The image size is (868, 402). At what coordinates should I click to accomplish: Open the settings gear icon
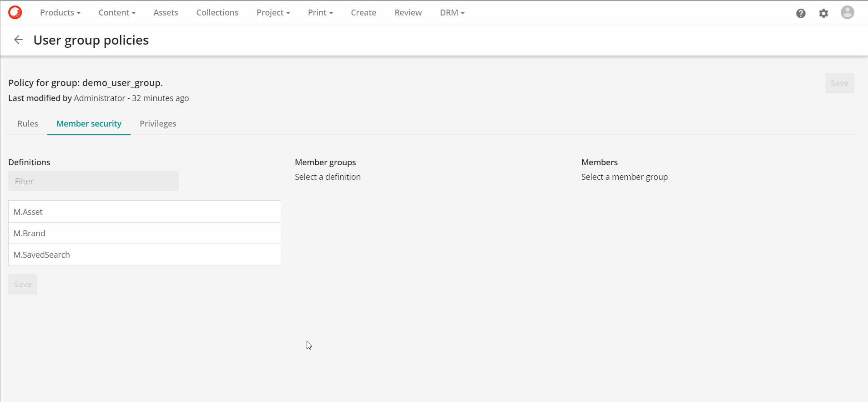coord(823,13)
